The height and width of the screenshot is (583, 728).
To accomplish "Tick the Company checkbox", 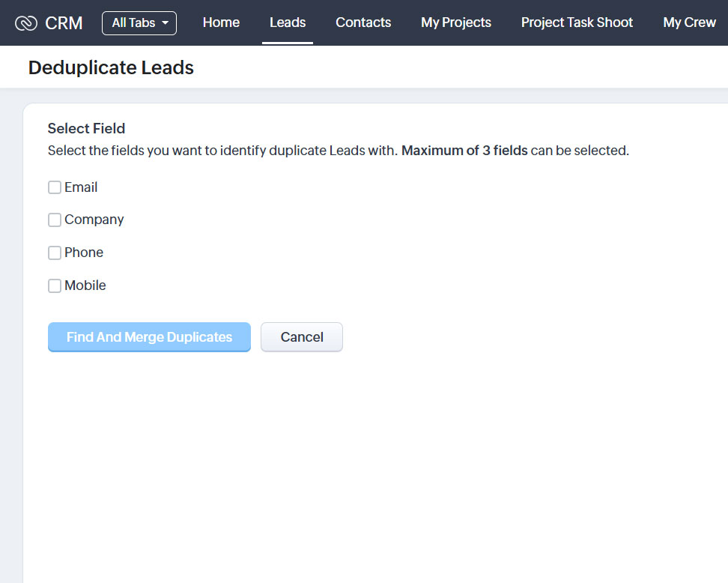I will tap(55, 220).
